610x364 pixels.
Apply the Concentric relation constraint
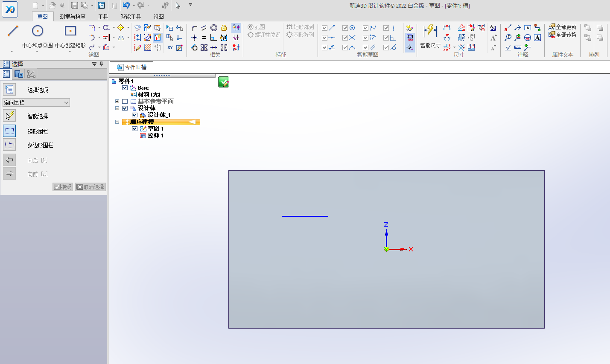[x=214, y=28]
